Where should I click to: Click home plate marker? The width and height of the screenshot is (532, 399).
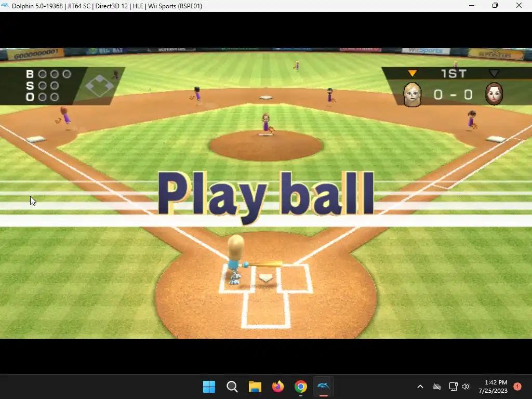pos(265,278)
